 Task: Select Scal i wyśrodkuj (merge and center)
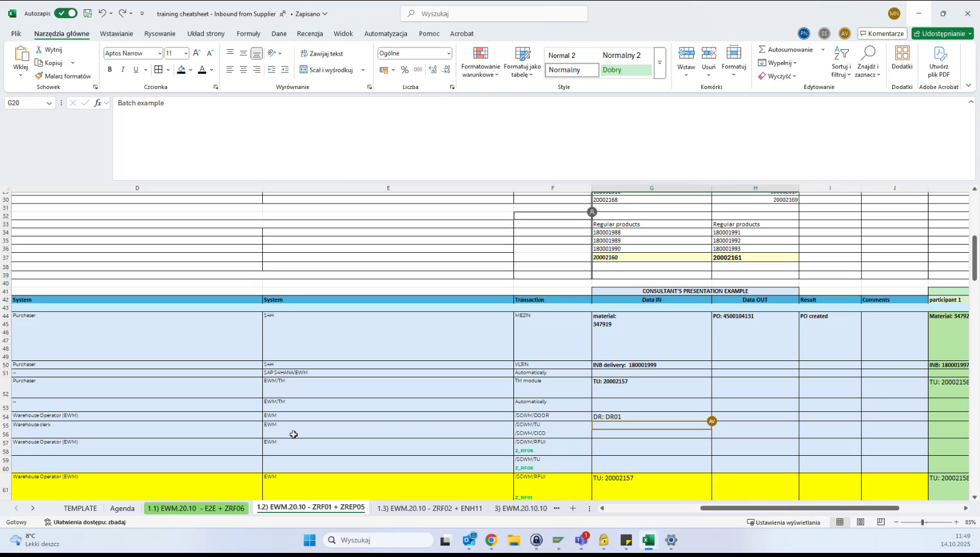pos(328,69)
